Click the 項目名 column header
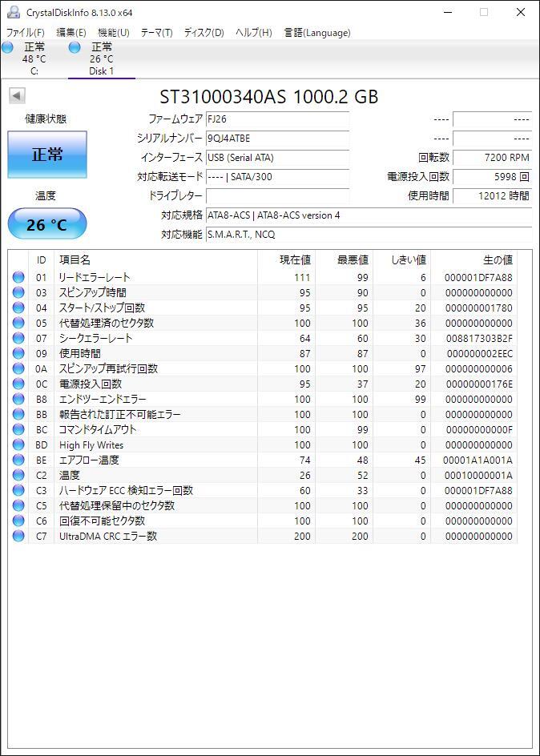The height and width of the screenshot is (756, 540). [x=155, y=260]
